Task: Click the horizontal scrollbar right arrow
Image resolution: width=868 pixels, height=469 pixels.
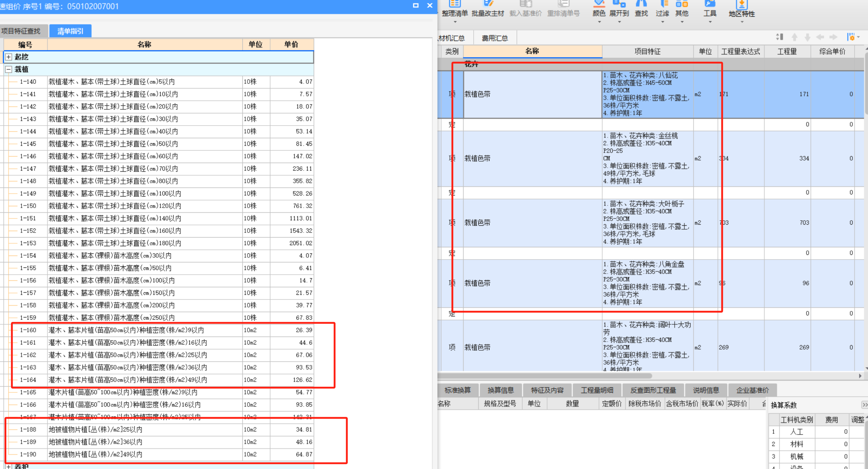Action: tap(860, 376)
